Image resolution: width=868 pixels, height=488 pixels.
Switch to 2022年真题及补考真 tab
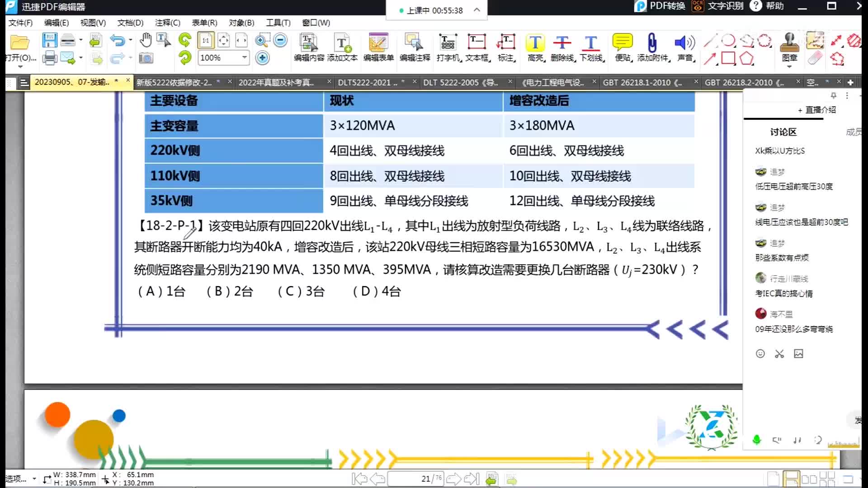[276, 82]
